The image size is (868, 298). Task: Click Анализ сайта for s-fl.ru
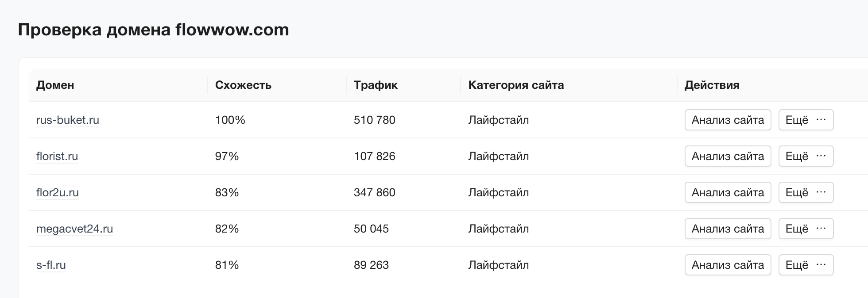pyautogui.click(x=728, y=265)
